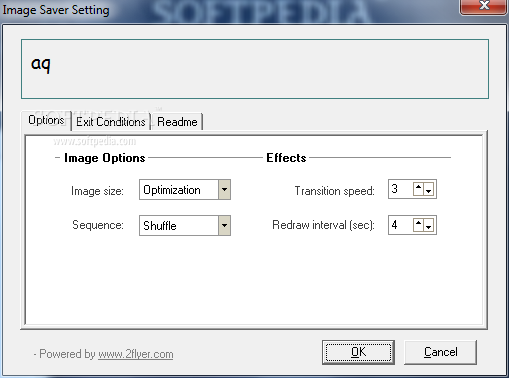Increase Redraw interval with up arrow
509x378 pixels.
[x=418, y=225]
